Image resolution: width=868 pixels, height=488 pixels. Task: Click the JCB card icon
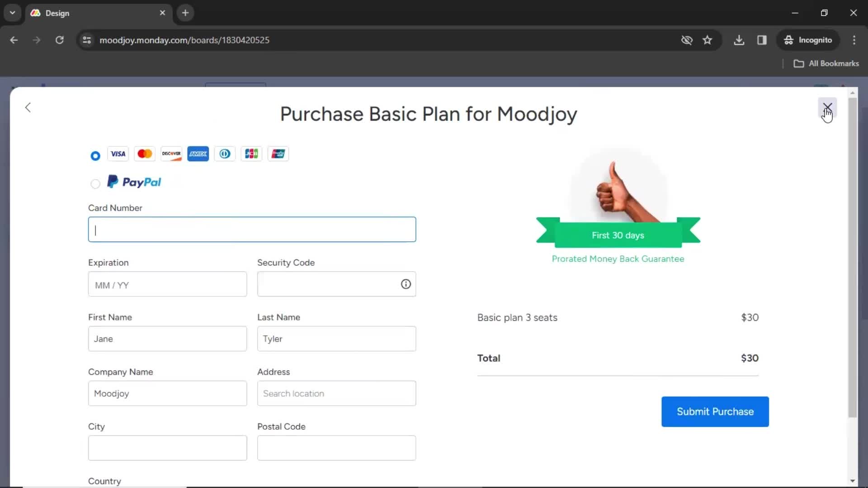[251, 154]
